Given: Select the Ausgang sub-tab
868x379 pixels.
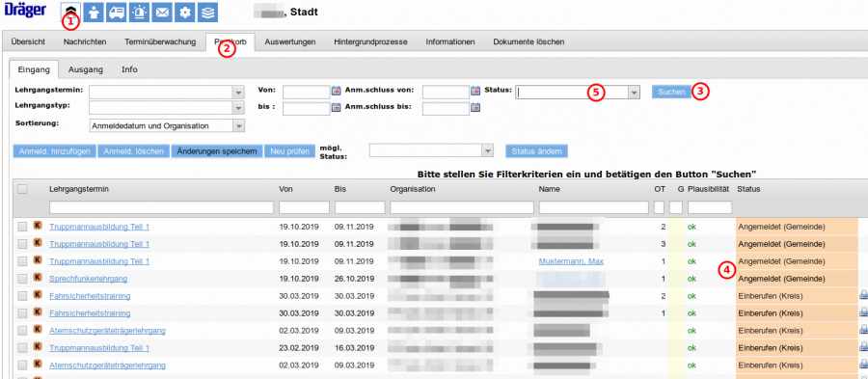Looking at the screenshot, I should (86, 69).
